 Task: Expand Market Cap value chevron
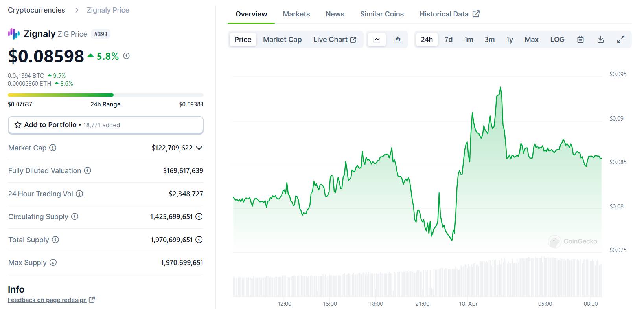[x=199, y=148]
